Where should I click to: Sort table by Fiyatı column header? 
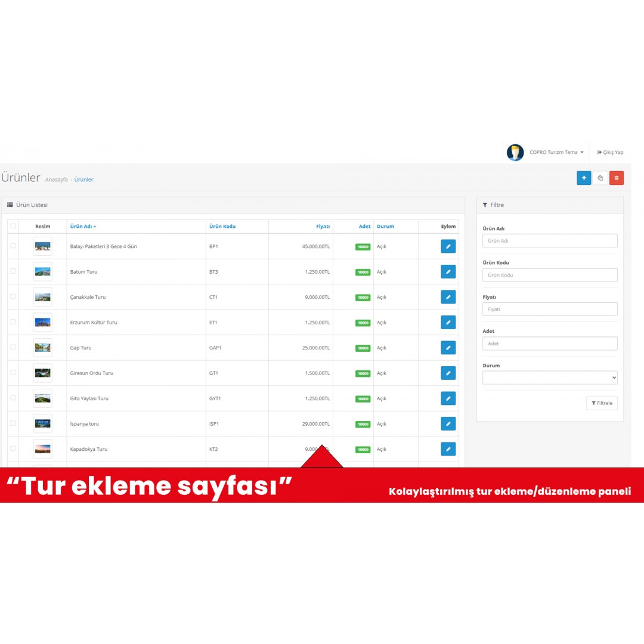(323, 227)
